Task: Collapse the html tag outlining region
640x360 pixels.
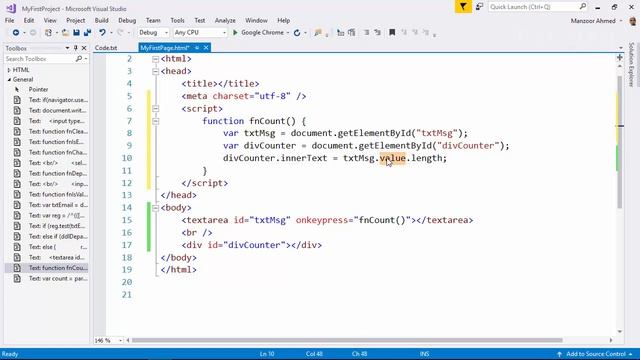Action: [x=156, y=59]
